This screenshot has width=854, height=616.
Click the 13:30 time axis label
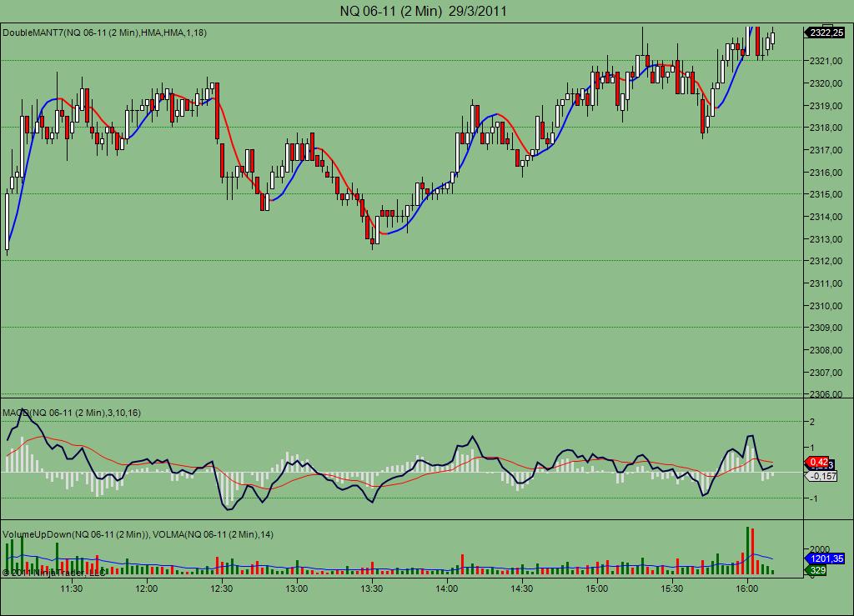371,588
